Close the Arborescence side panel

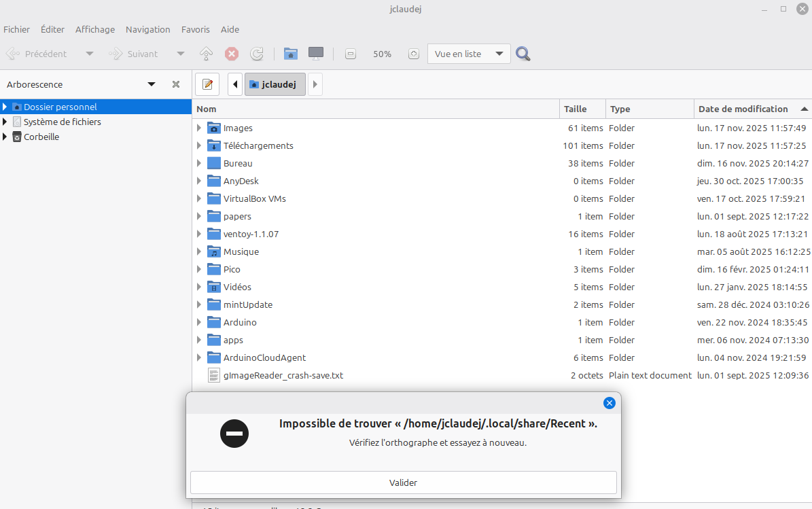[176, 84]
